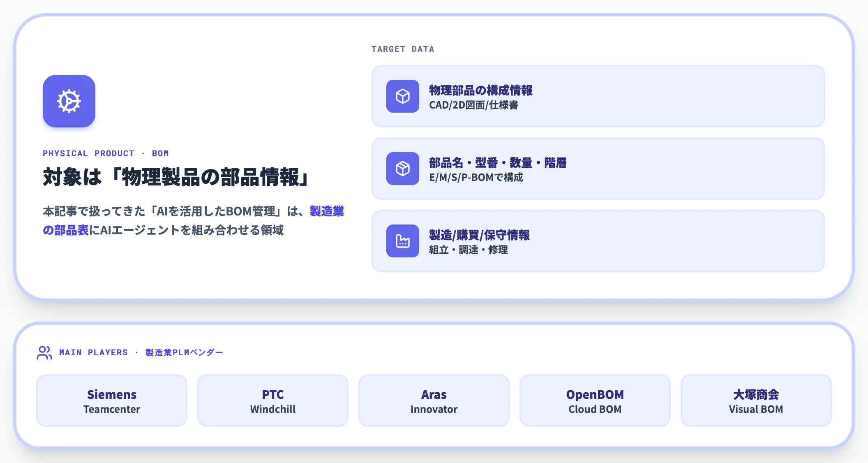868x463 pixels.
Task: Click the 製造業PLMベンダー label
Action: (184, 352)
